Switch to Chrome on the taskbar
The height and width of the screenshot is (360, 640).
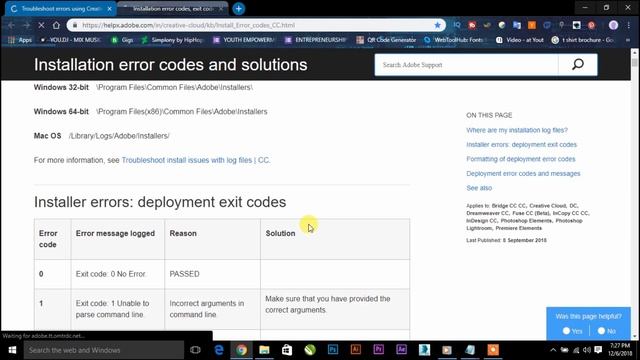pyautogui.click(x=242, y=350)
